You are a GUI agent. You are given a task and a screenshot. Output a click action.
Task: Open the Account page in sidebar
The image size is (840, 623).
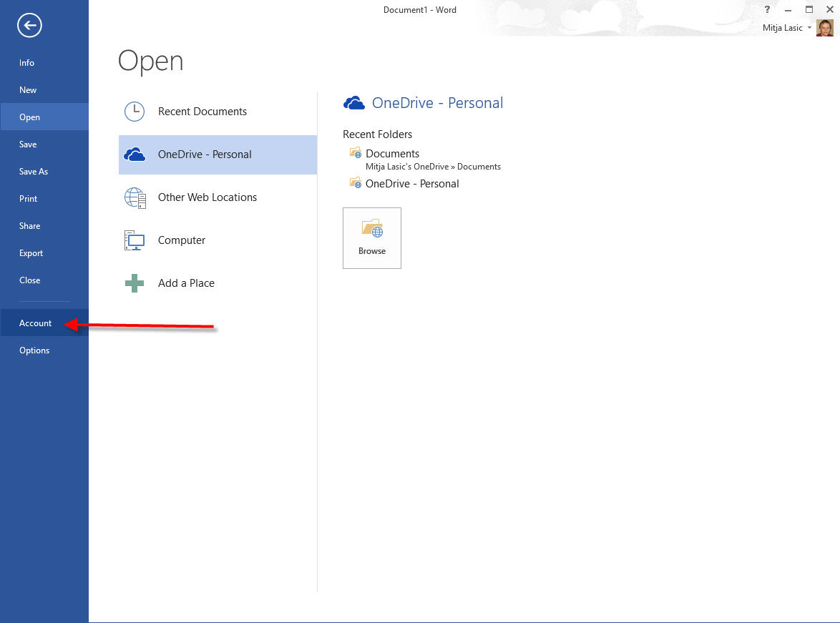point(36,323)
